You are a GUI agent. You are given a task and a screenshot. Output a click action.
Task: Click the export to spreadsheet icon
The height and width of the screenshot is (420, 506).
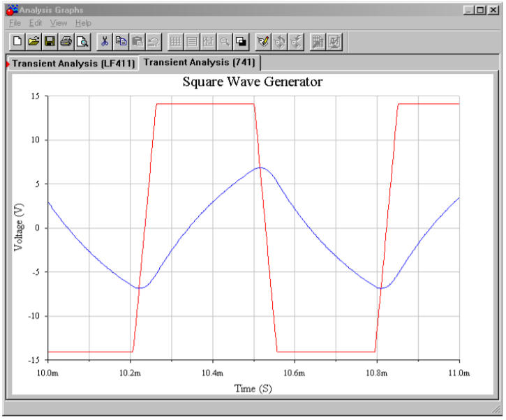(x=318, y=42)
